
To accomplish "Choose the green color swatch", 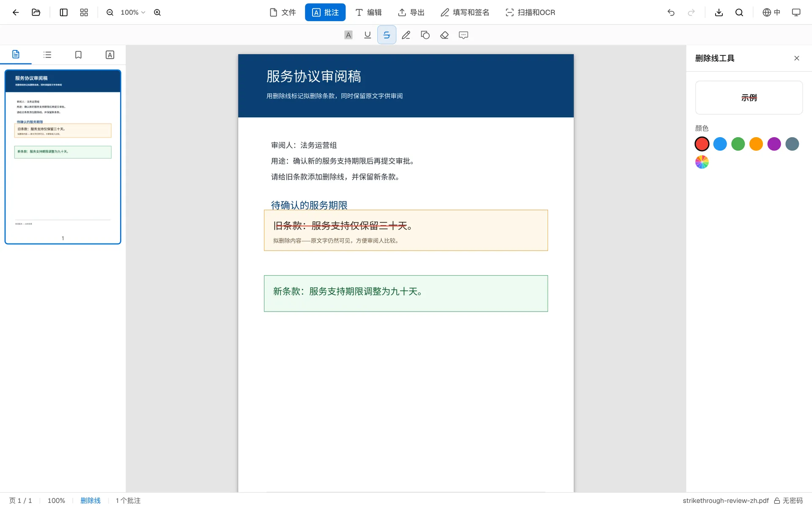I will (x=738, y=144).
